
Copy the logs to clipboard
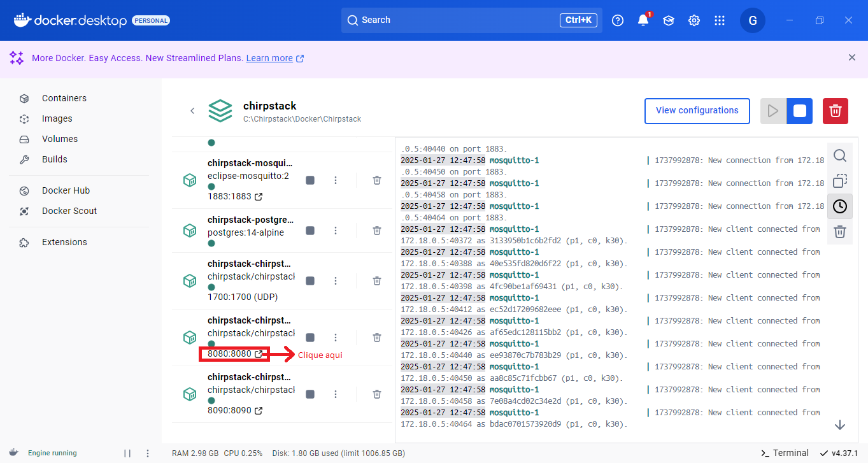840,181
